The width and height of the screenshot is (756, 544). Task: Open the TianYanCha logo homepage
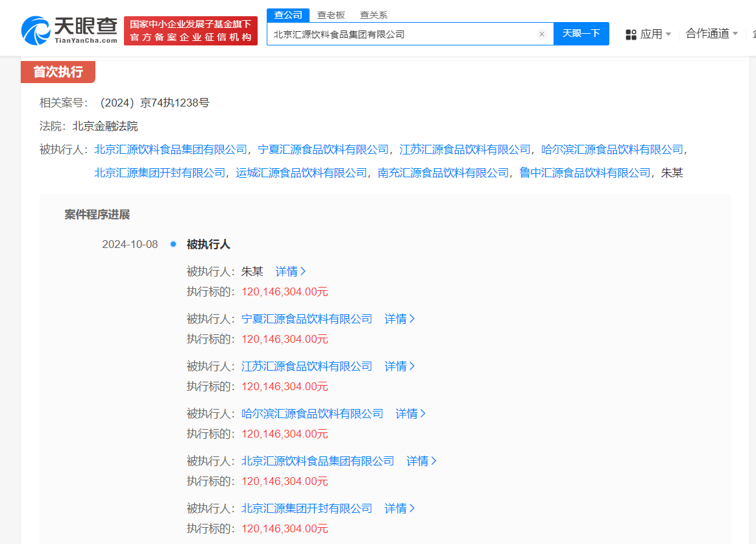(69, 31)
